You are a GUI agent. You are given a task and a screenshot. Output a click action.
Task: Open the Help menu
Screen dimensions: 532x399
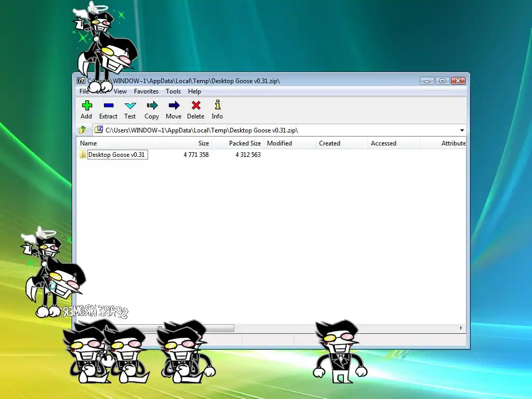pyautogui.click(x=194, y=91)
